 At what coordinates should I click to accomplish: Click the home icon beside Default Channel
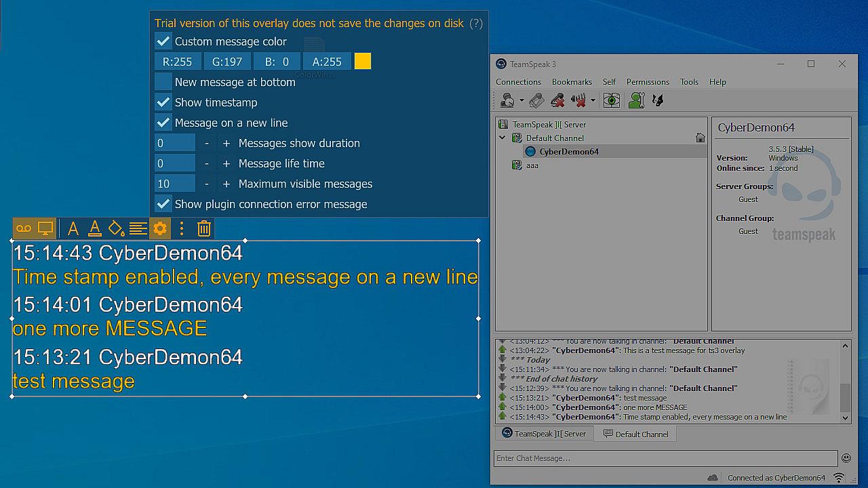click(701, 138)
